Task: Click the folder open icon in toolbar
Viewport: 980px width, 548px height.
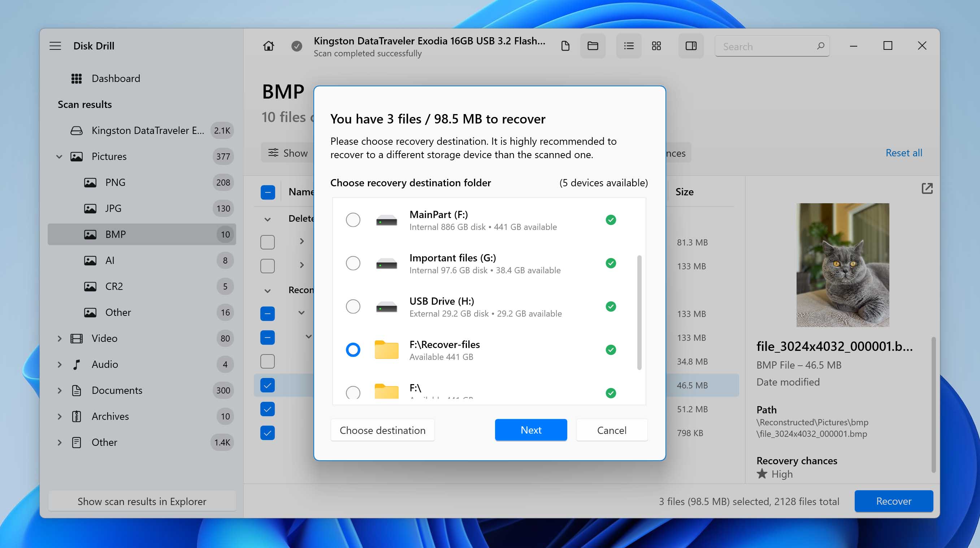Action: click(593, 46)
